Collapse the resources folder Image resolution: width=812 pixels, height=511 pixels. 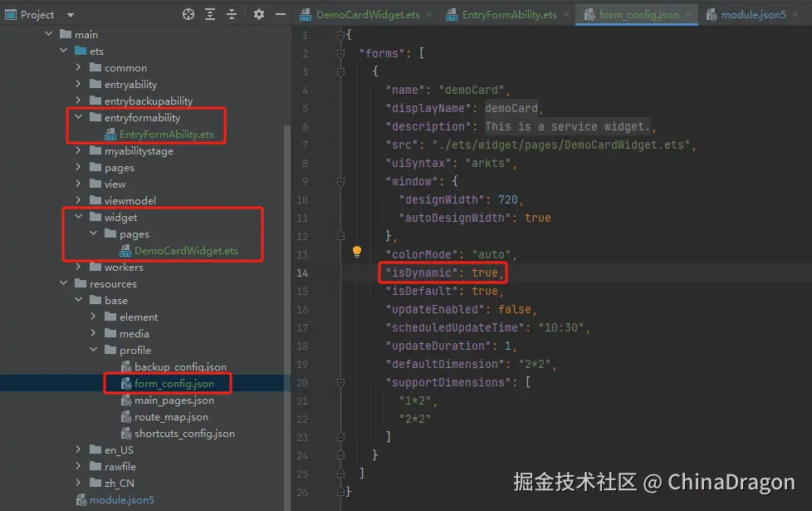point(64,283)
